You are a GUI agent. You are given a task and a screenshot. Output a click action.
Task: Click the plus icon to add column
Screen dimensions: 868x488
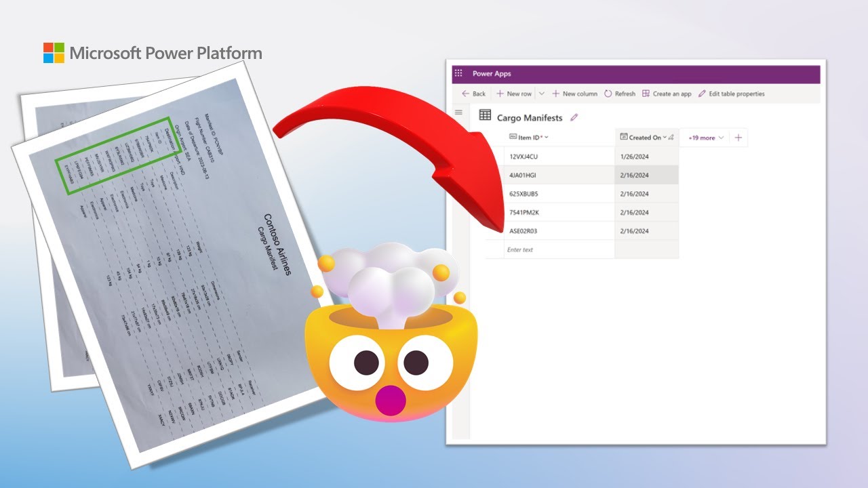click(x=738, y=138)
